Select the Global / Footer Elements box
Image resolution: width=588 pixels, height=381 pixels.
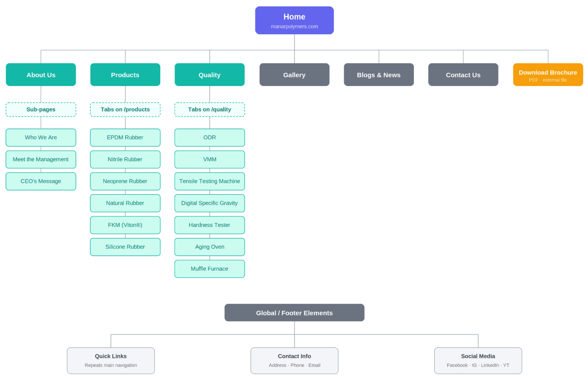[294, 313]
